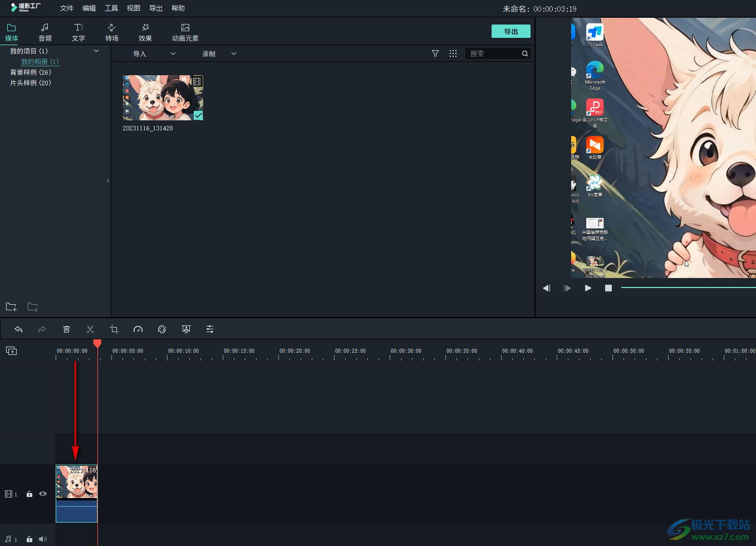Stop the preview playback

[x=608, y=288]
